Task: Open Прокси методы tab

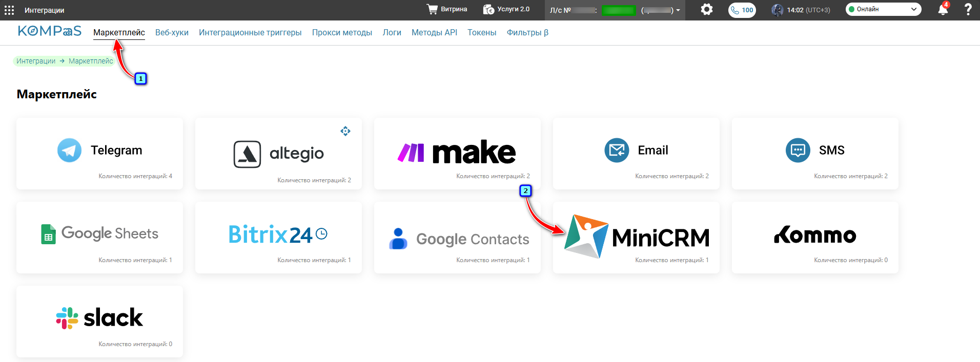Action: tap(342, 33)
